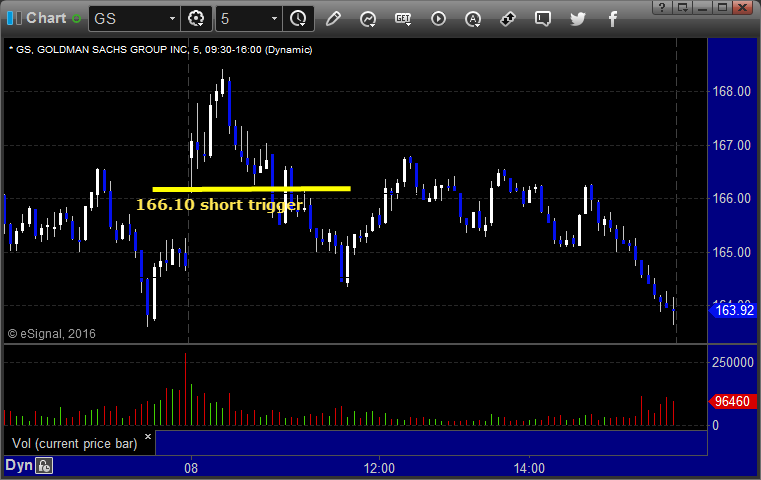Image resolution: width=761 pixels, height=480 pixels.
Task: Click the 167.00 price axis label
Action: coord(731,145)
